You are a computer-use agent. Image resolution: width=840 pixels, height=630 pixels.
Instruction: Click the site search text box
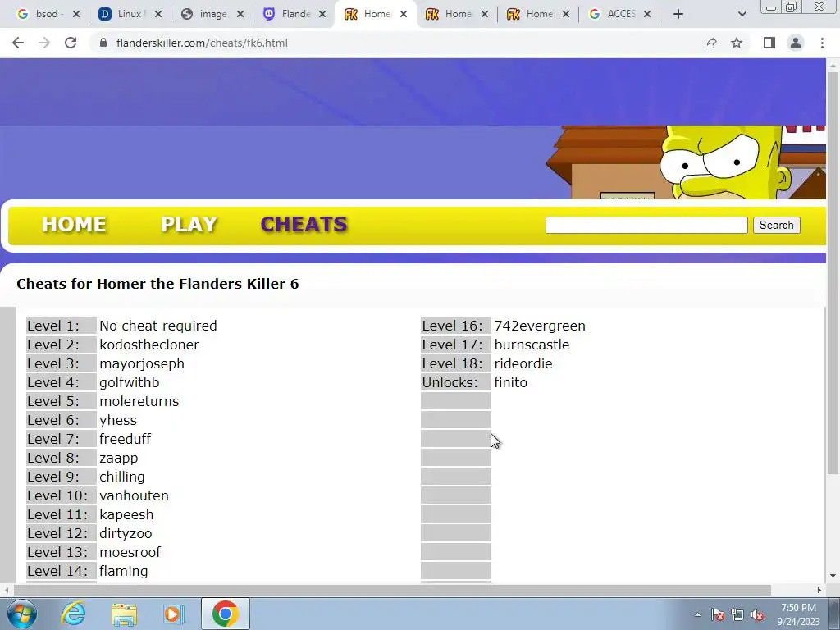(x=646, y=225)
